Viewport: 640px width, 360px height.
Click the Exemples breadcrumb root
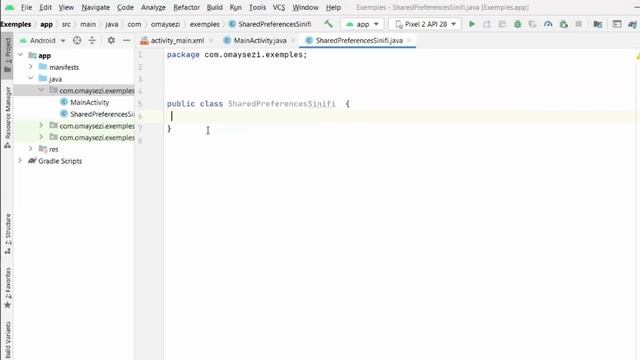(x=16, y=24)
